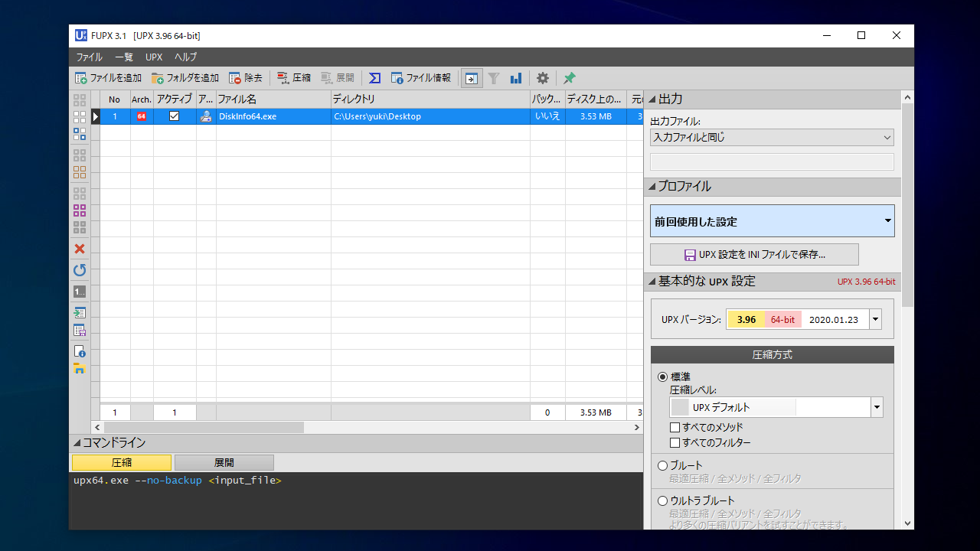Image resolution: width=980 pixels, height=551 pixels.
Task: Enable the 'すべてのメソッド' checkbox
Action: (675, 427)
